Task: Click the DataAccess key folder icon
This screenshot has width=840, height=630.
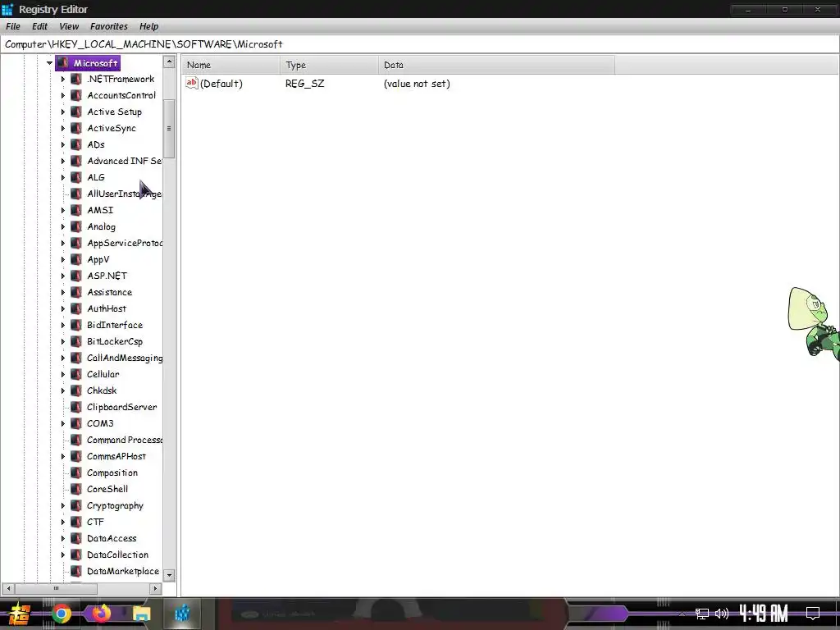Action: click(76, 538)
